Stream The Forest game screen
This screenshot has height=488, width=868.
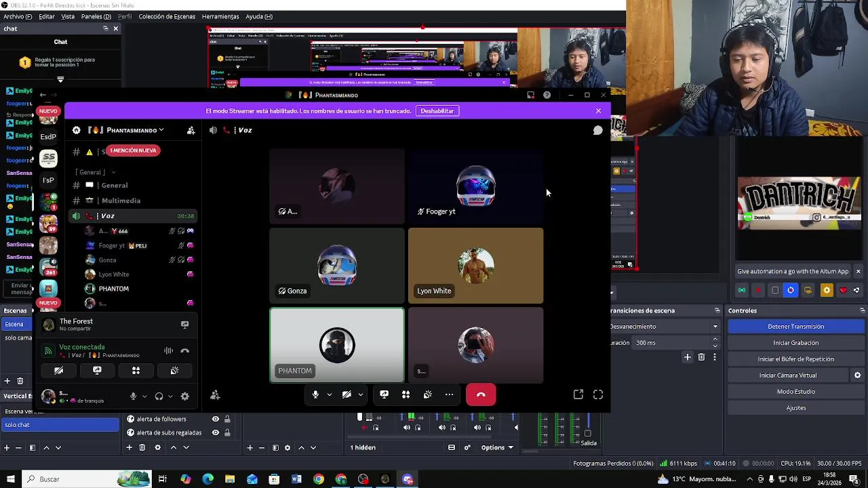(x=184, y=325)
